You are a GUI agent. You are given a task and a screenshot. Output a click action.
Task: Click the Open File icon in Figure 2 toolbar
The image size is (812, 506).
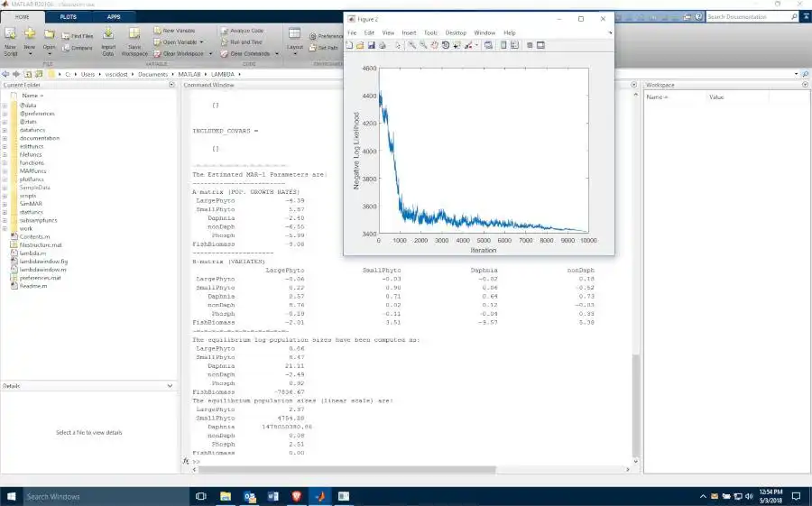(x=360, y=46)
